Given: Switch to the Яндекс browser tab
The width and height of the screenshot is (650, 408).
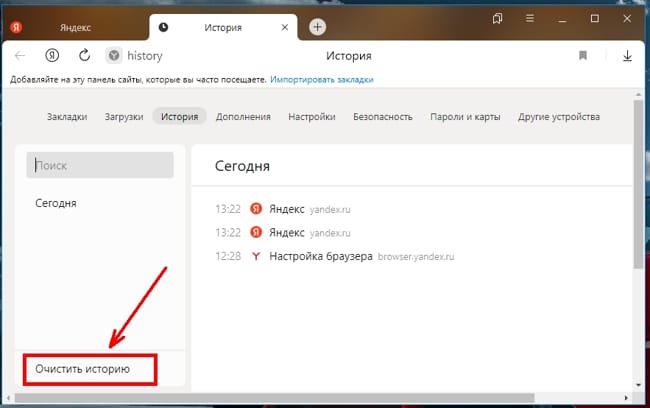Looking at the screenshot, I should pos(75,27).
